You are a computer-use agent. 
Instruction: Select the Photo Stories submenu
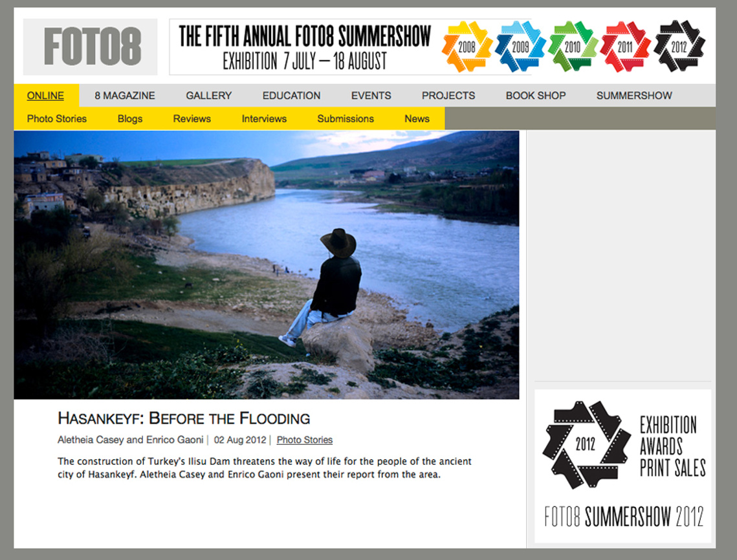click(x=57, y=118)
